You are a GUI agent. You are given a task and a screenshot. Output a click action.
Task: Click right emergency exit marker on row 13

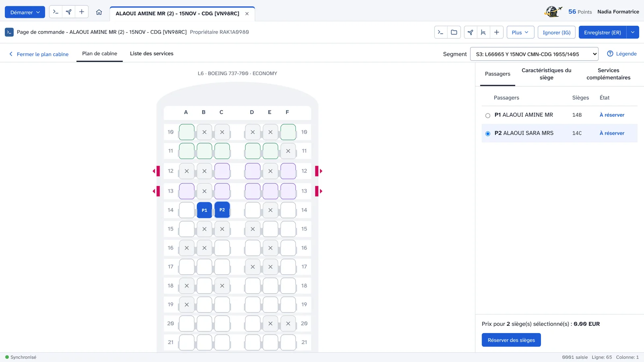319,191
